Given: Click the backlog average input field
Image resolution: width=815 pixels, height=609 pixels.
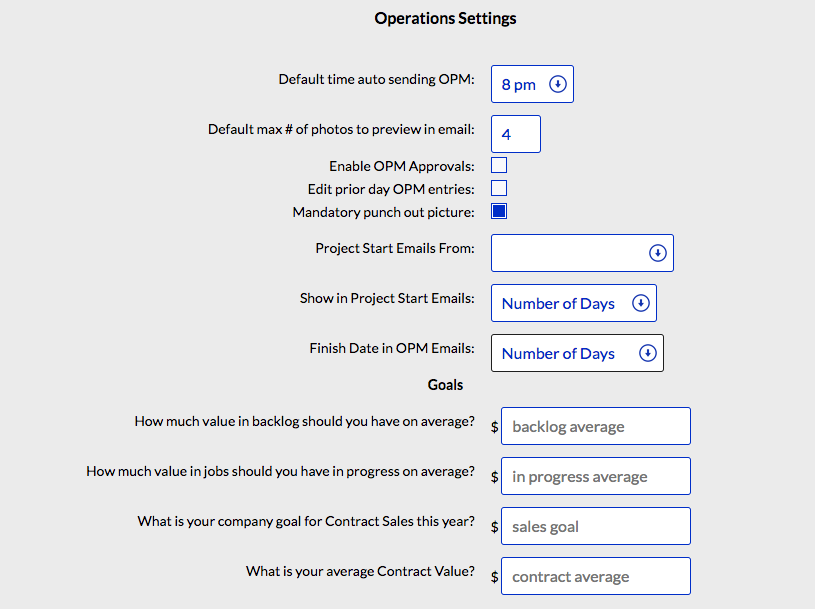Looking at the screenshot, I should point(596,426).
